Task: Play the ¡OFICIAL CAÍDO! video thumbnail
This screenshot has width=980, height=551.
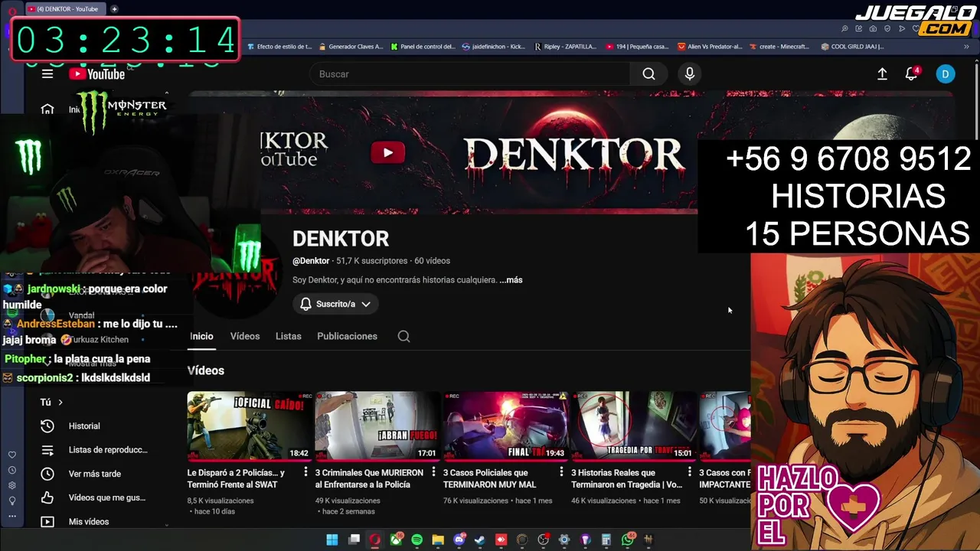Action: [x=250, y=425]
